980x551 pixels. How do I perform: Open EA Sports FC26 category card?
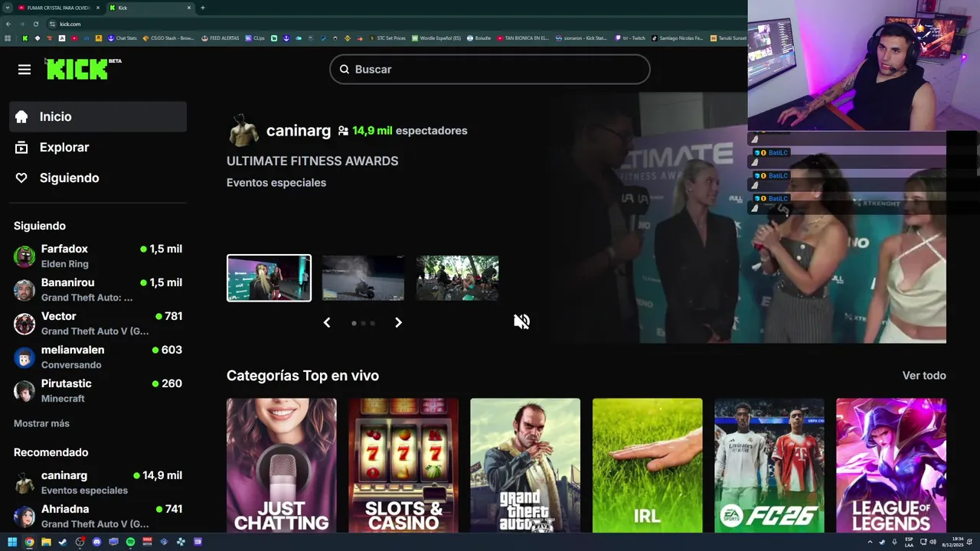click(x=769, y=465)
